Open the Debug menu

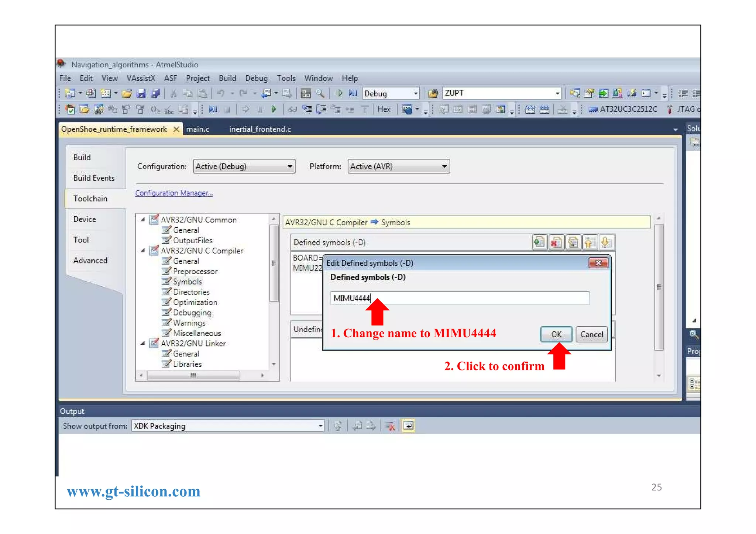click(256, 78)
